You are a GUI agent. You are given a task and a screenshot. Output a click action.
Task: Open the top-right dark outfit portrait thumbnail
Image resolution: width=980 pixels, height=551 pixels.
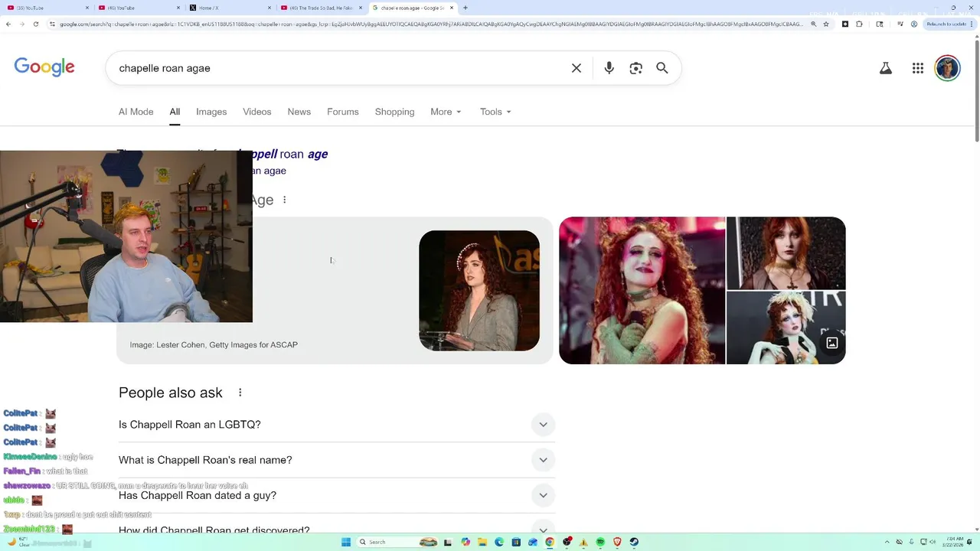coord(786,253)
